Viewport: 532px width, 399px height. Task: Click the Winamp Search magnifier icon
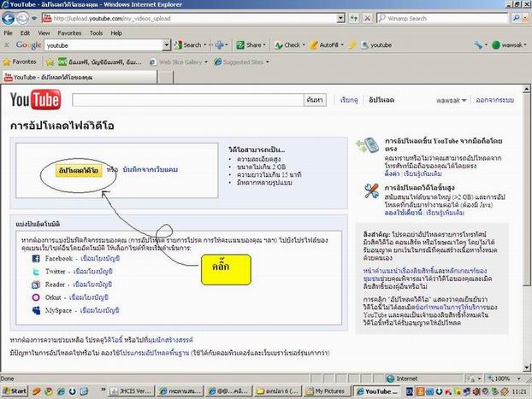point(516,18)
